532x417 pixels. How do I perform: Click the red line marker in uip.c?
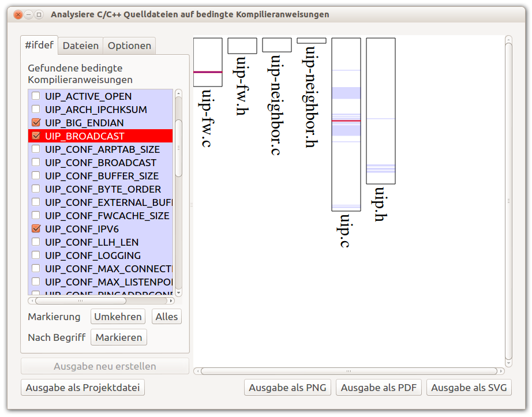[x=346, y=121]
